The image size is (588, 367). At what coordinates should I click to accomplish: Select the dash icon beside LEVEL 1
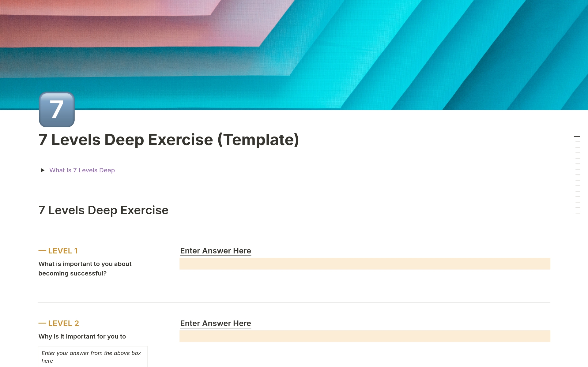42,250
